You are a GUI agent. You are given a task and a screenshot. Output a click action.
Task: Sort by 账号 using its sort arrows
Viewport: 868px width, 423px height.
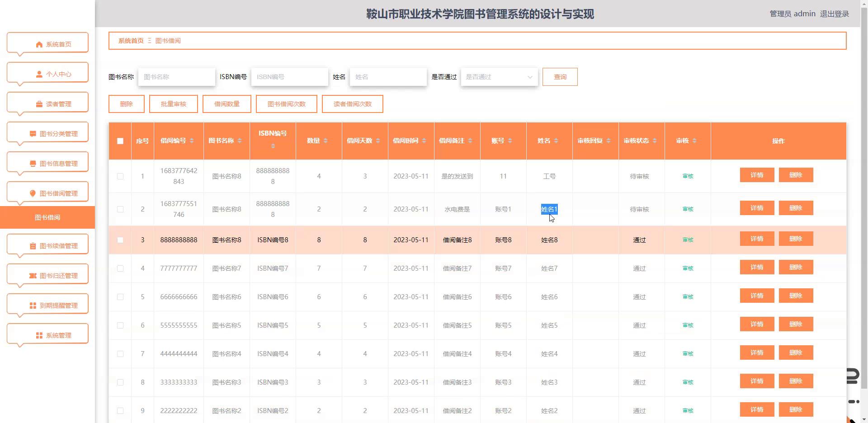(510, 141)
